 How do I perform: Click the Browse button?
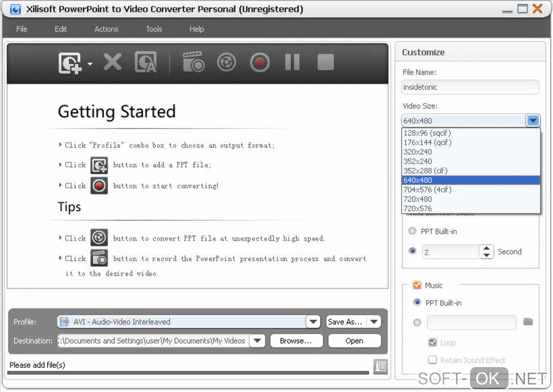pos(296,341)
